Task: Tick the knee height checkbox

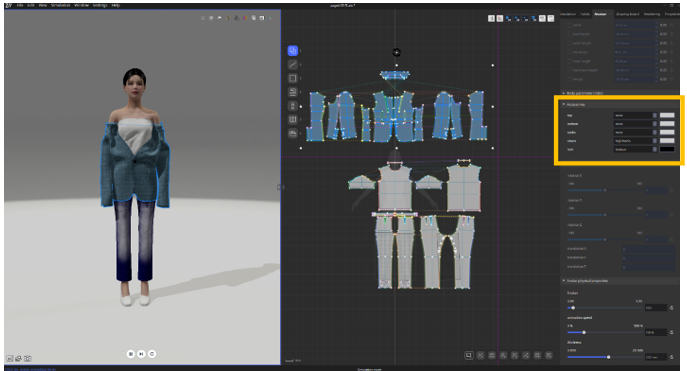Action: coord(570,61)
